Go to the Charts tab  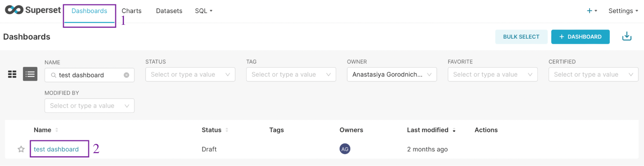coord(131,11)
